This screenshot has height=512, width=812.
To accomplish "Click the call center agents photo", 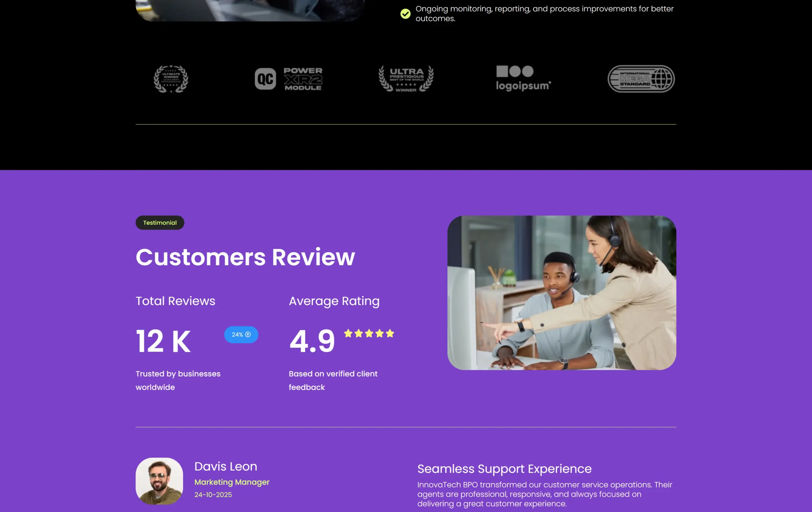I will pos(561,293).
